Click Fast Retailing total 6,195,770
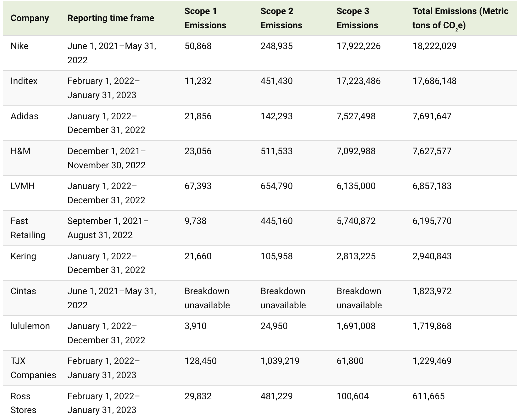Screen dimensions: 517x420 (x=432, y=221)
